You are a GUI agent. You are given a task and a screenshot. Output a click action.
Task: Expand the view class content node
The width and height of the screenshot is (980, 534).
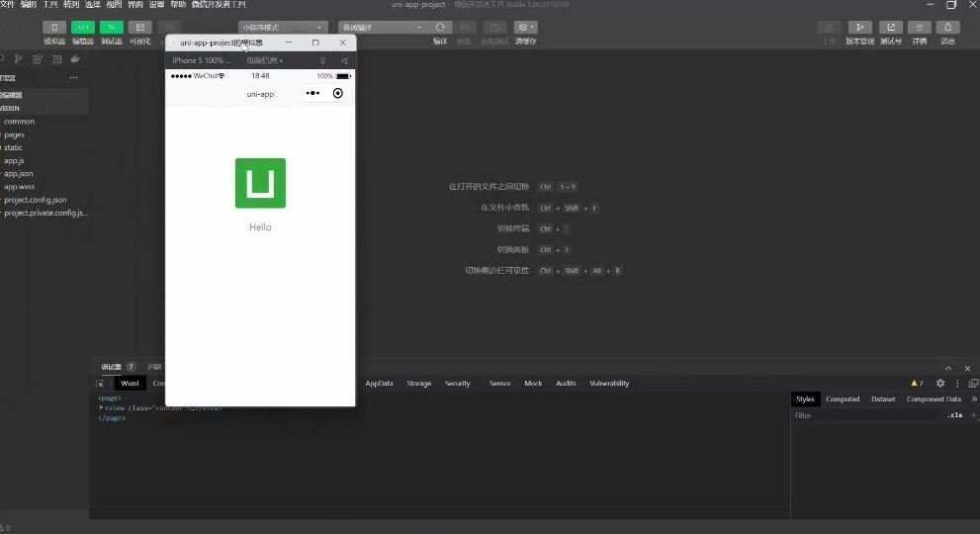coord(101,407)
